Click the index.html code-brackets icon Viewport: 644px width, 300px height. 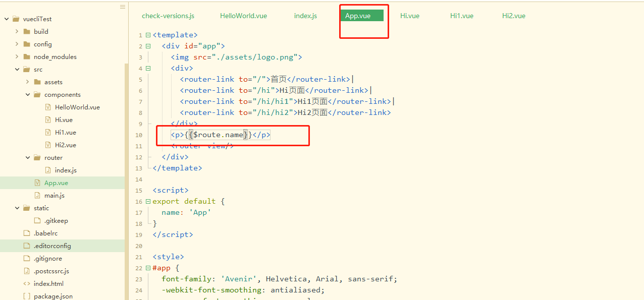coord(27,283)
